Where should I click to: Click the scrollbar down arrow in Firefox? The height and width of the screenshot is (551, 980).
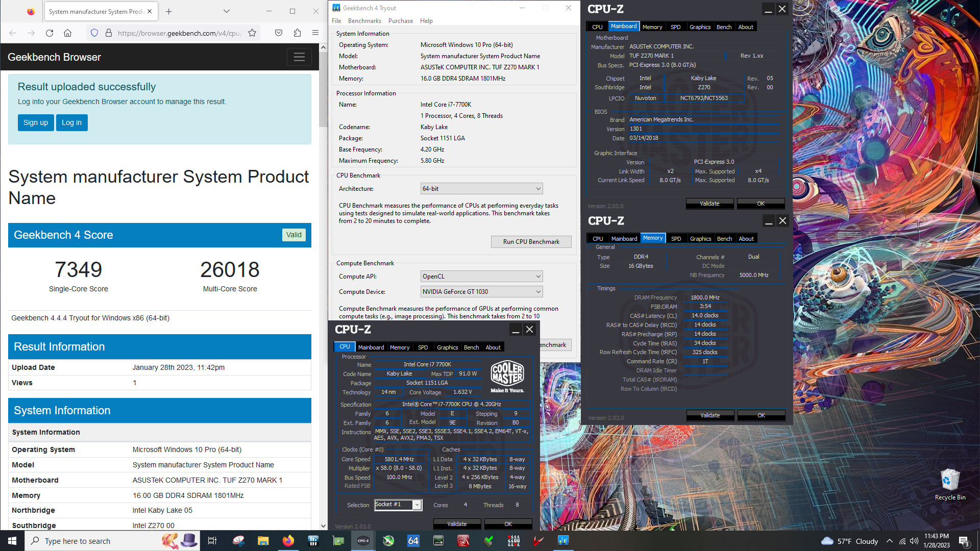pos(323,526)
